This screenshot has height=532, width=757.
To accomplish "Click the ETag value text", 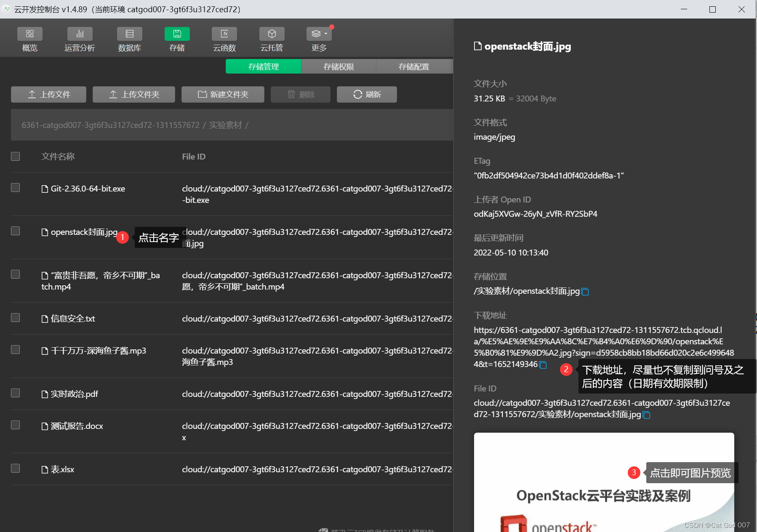I will (x=549, y=176).
